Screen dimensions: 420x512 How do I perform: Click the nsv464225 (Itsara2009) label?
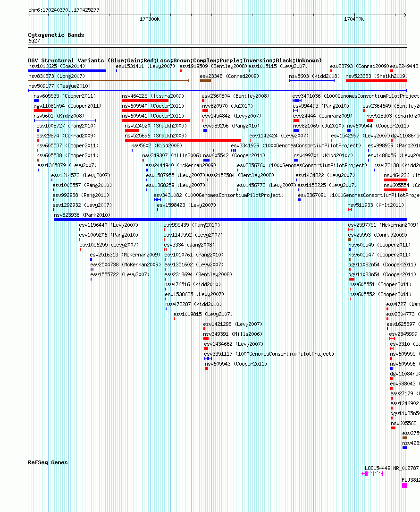[153, 96]
